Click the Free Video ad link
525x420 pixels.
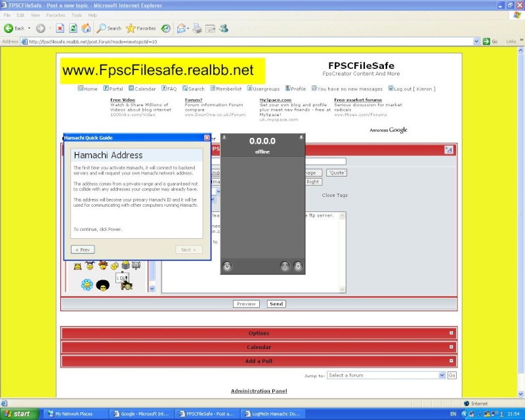point(123,100)
